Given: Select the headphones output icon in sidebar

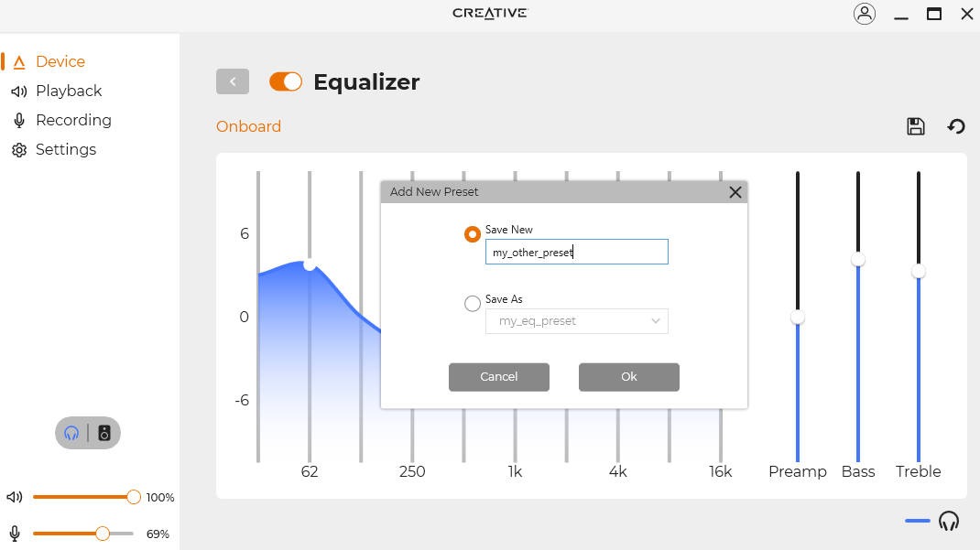Looking at the screenshot, I should (71, 433).
